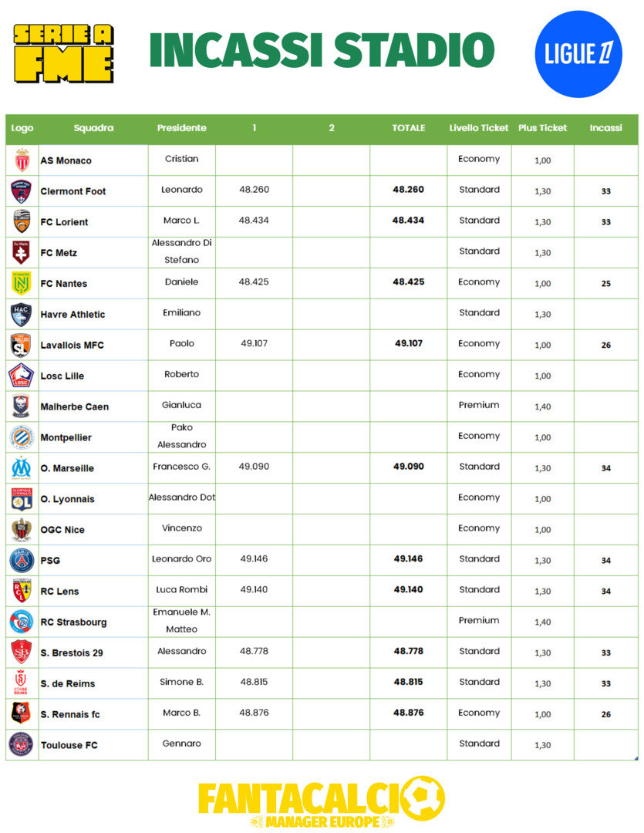This screenshot has width=644, height=833.
Task: Click the Losc Lille club crest
Action: [22, 376]
